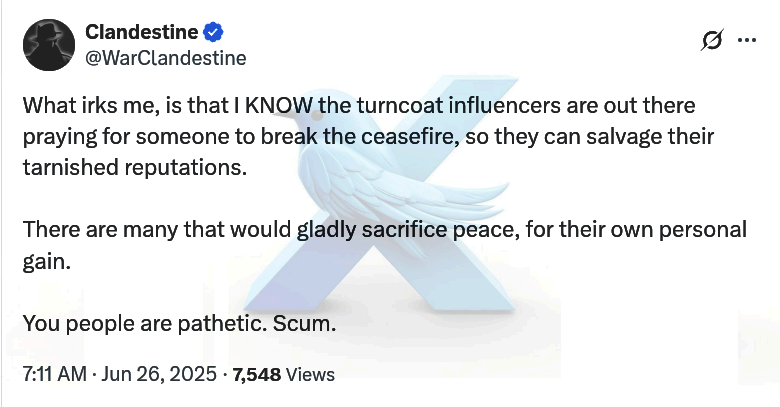
Task: Click the 7:11 AM post time
Action: 52,375
